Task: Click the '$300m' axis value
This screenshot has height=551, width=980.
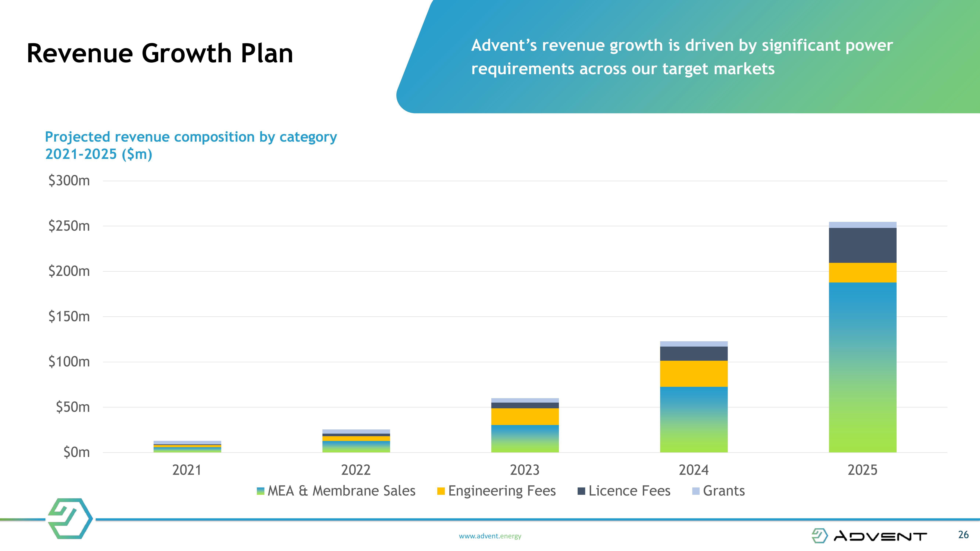Action: [69, 181]
